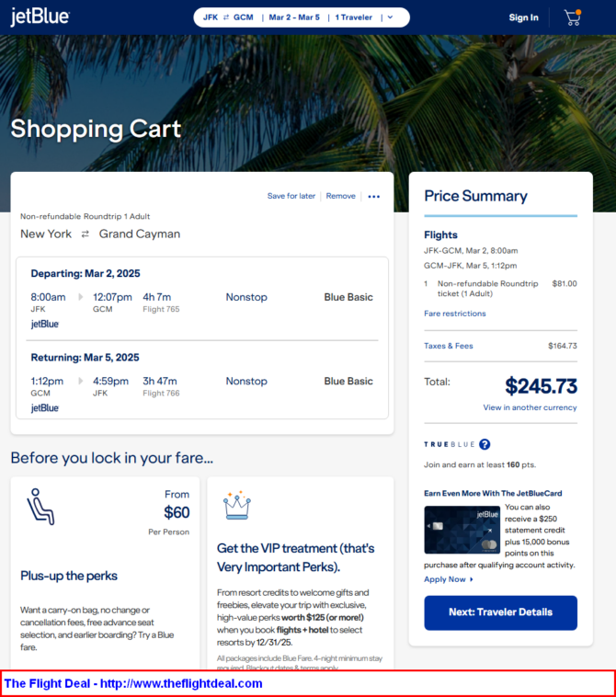Viewport: 616px width, 697px height.
Task: Click the TrueBlue help question mark icon
Action: coord(485,444)
